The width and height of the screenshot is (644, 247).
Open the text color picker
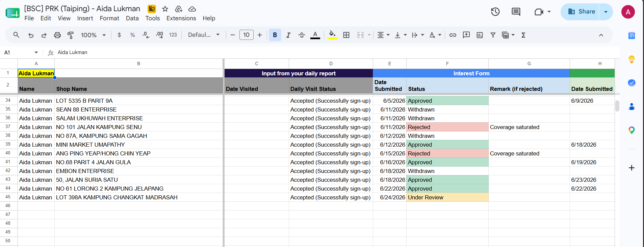315,35
